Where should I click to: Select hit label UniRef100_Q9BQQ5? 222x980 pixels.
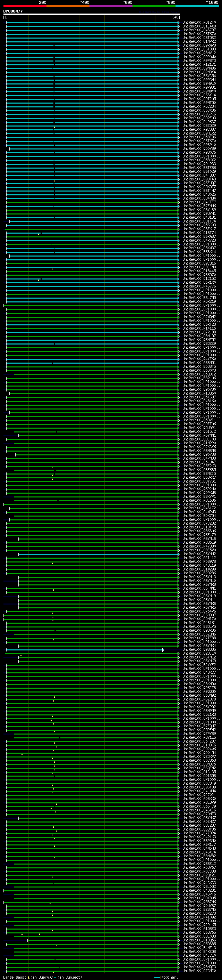(x=199, y=649)
